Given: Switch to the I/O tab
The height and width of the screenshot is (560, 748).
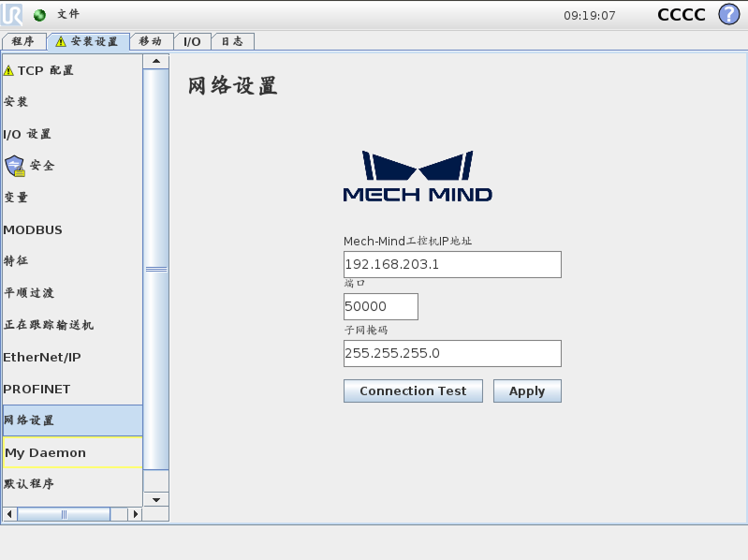Looking at the screenshot, I should 191,42.
